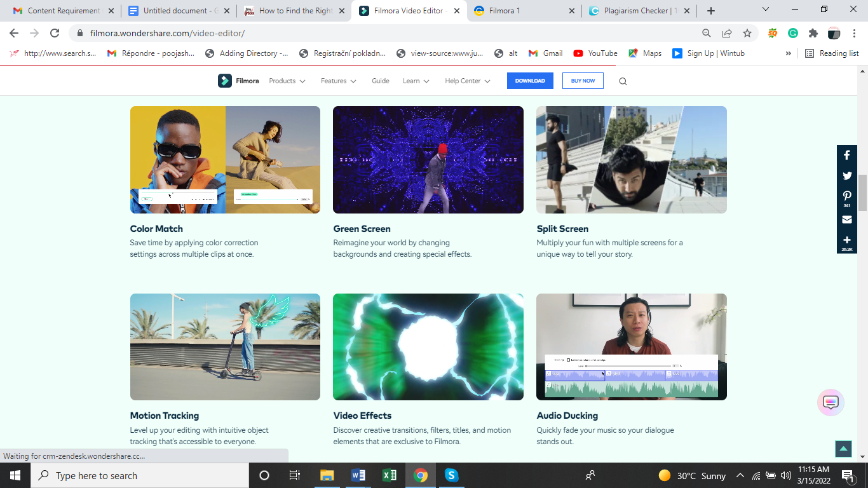Screen dimensions: 868x488
Task: Share by email using the envelope icon
Action: 847,219
